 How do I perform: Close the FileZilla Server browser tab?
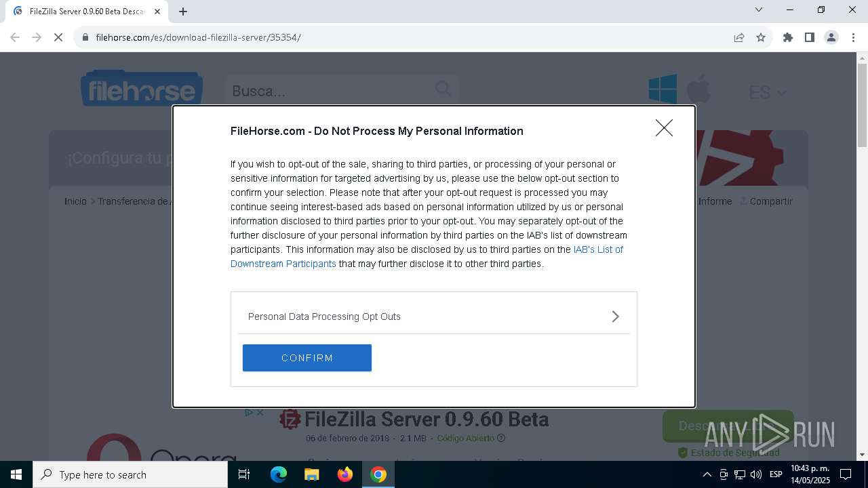[x=157, y=11]
